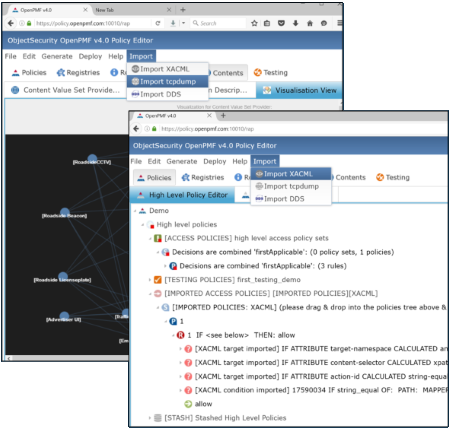Choose Import tcpdump from the Import menu

(x=168, y=82)
